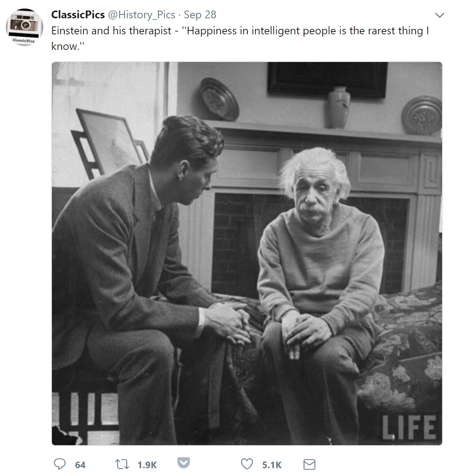Viewport: 453px width, 476px height.
Task: Open the black-and-white photo attached to the tweet
Action: coord(247,253)
